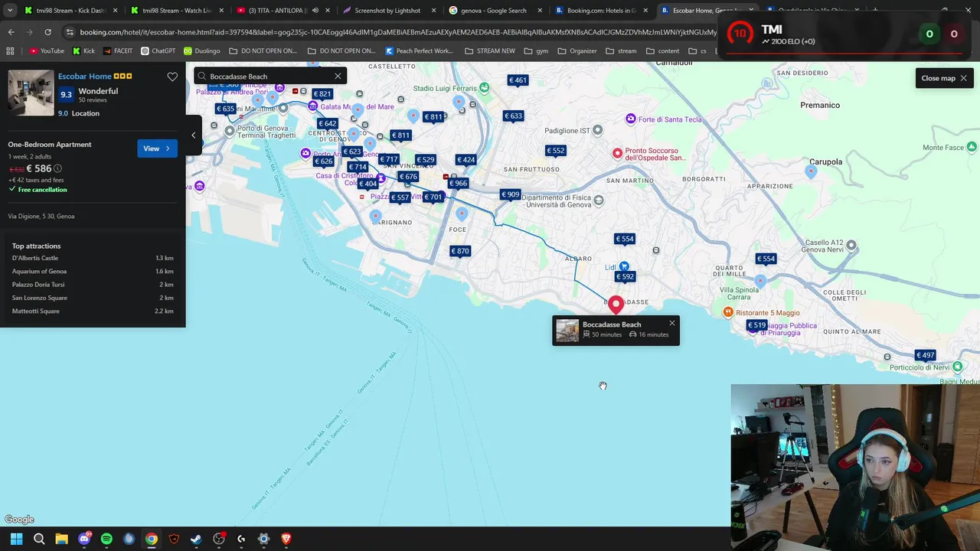Open the ChatGPT bookmark
The width and height of the screenshot is (980, 551).
pyautogui.click(x=158, y=51)
